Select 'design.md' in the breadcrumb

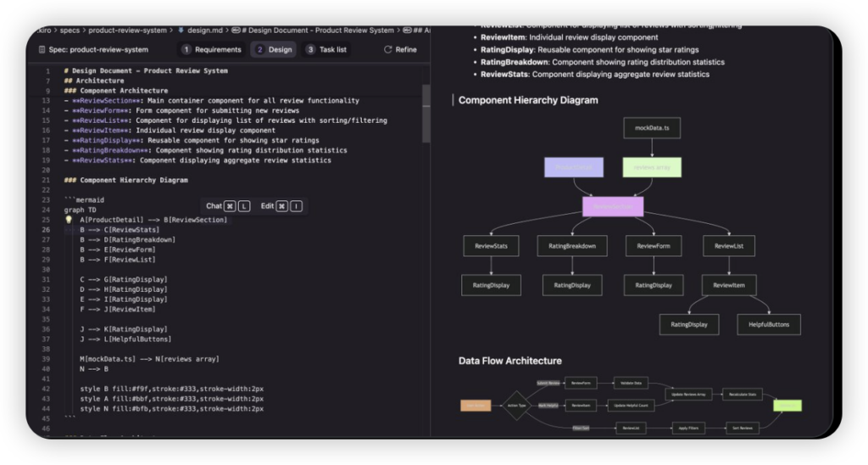coord(205,31)
